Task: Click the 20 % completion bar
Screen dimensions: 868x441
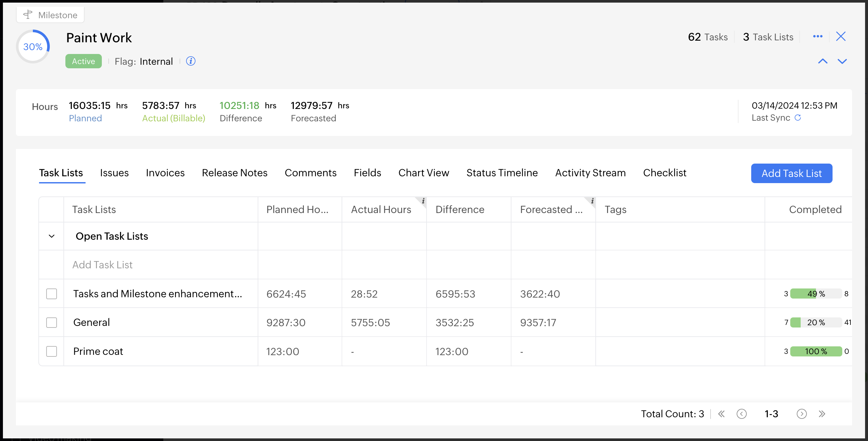Action: point(816,322)
